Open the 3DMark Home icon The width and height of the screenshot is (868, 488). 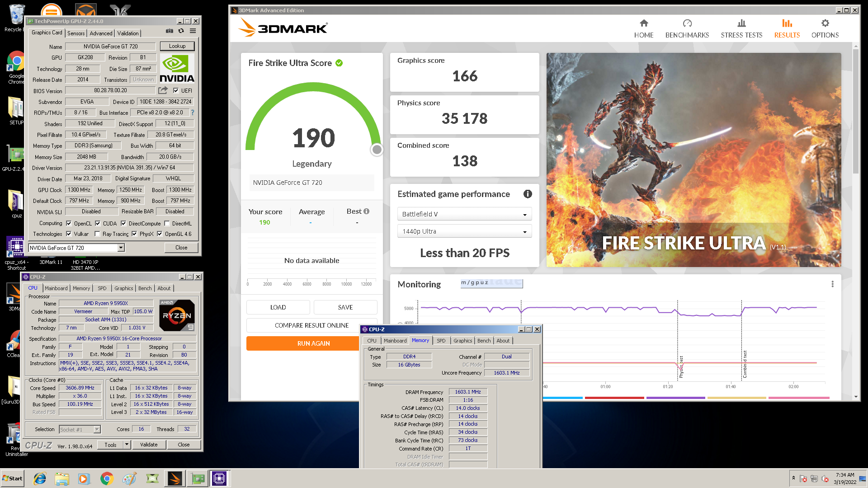click(x=644, y=23)
